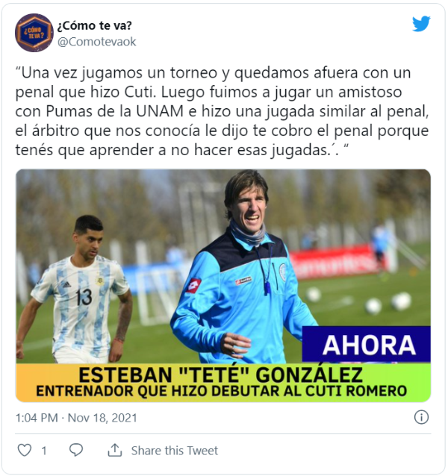Click the ¿Cómo te va? display name
Image resolution: width=448 pixels, height=476 pixels.
tap(95, 26)
